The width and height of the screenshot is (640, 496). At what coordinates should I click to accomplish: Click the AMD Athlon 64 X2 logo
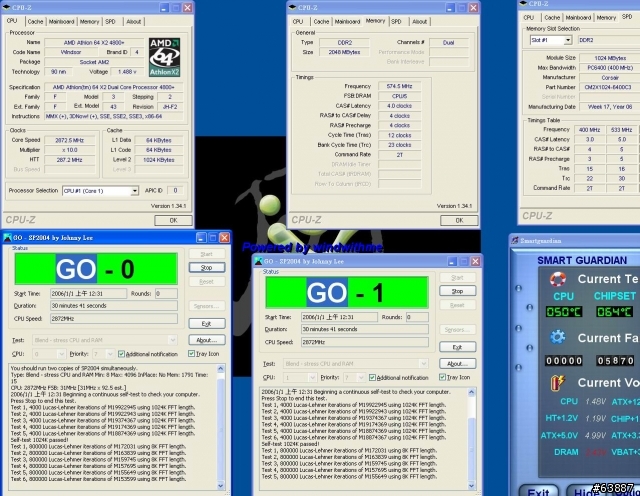tap(164, 57)
